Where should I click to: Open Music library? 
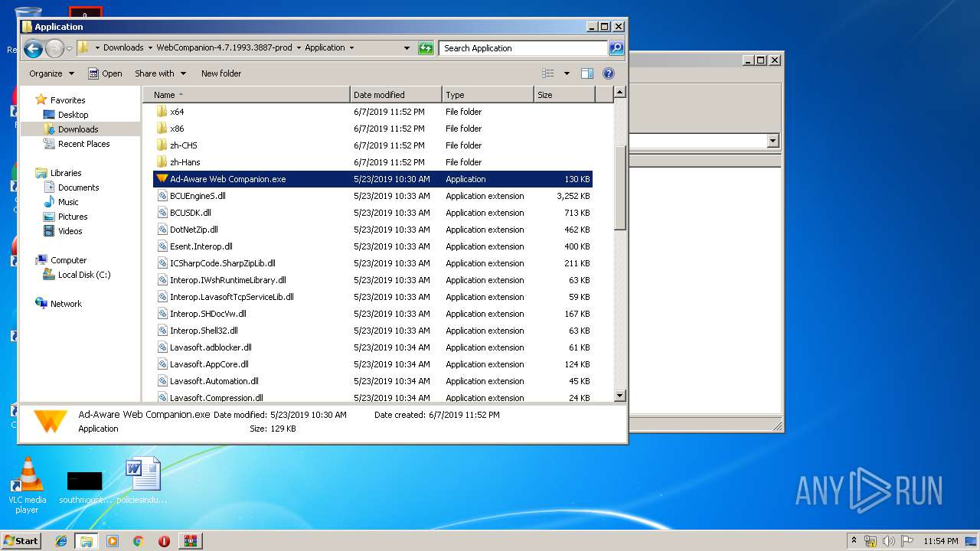click(68, 202)
